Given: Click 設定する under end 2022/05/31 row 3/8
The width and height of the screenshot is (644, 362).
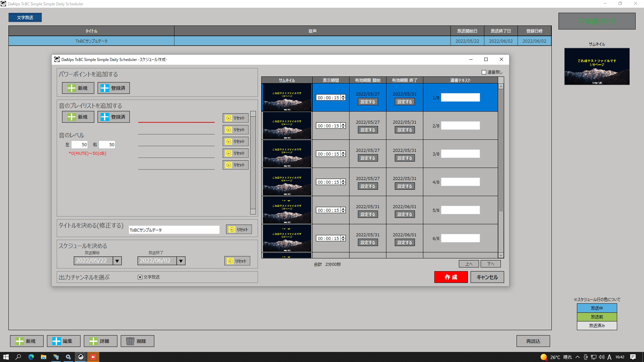Looking at the screenshot, I should click(405, 158).
